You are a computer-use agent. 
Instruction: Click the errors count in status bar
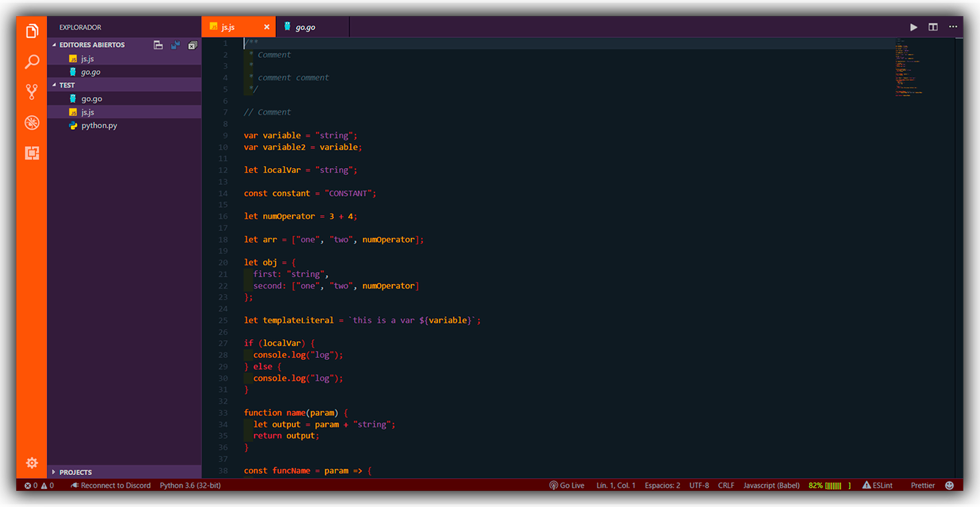pyautogui.click(x=31, y=485)
